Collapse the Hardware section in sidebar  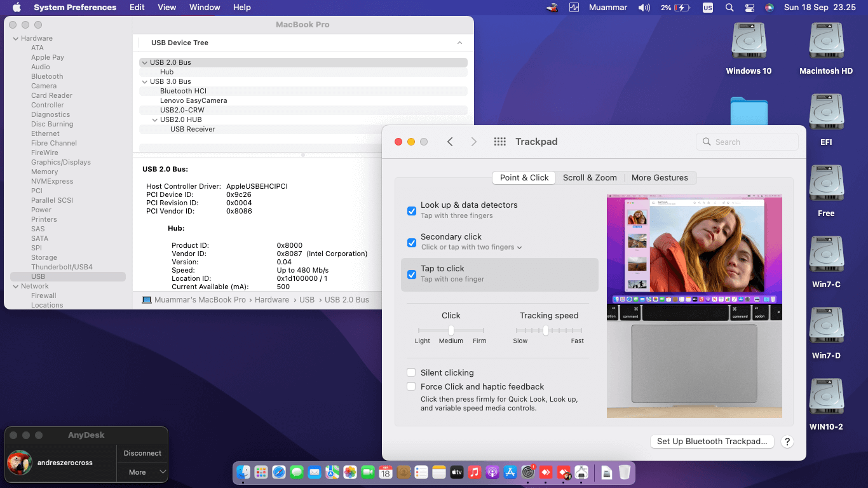(x=16, y=39)
